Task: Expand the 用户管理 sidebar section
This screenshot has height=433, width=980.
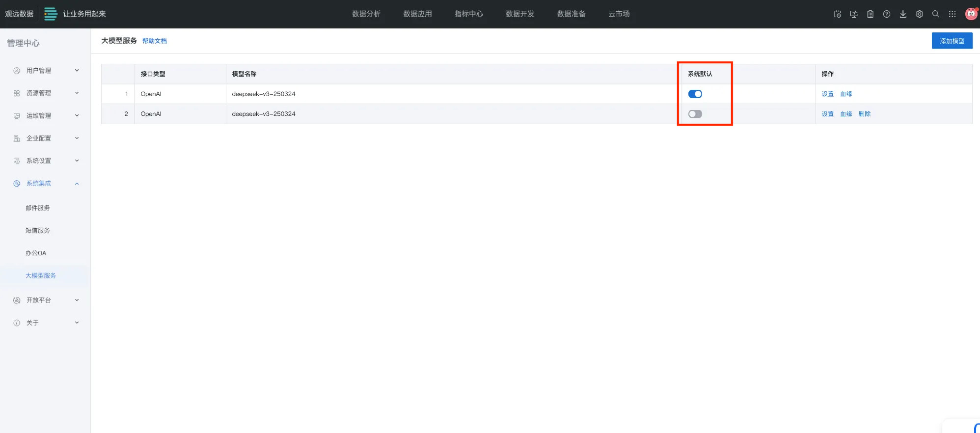Action: click(x=45, y=71)
